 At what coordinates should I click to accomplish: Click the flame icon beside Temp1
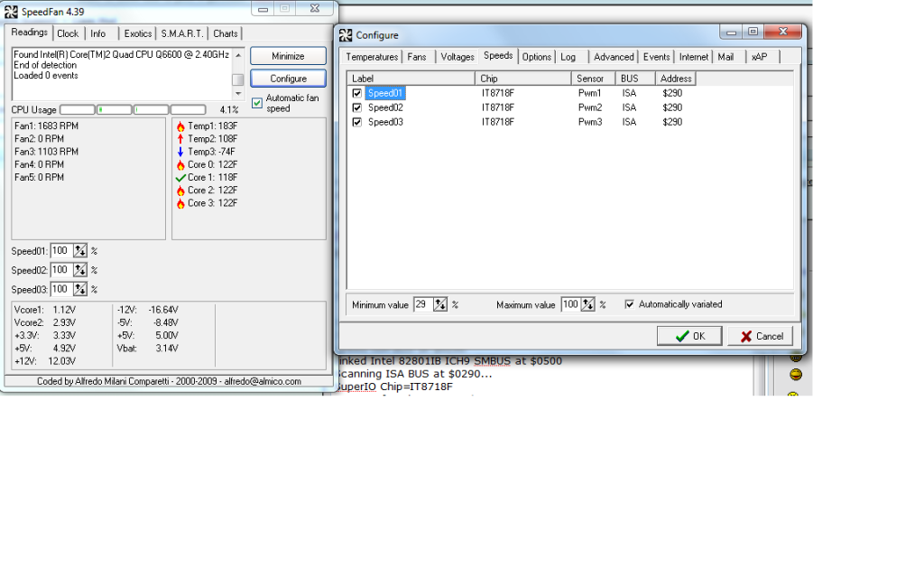(x=180, y=126)
